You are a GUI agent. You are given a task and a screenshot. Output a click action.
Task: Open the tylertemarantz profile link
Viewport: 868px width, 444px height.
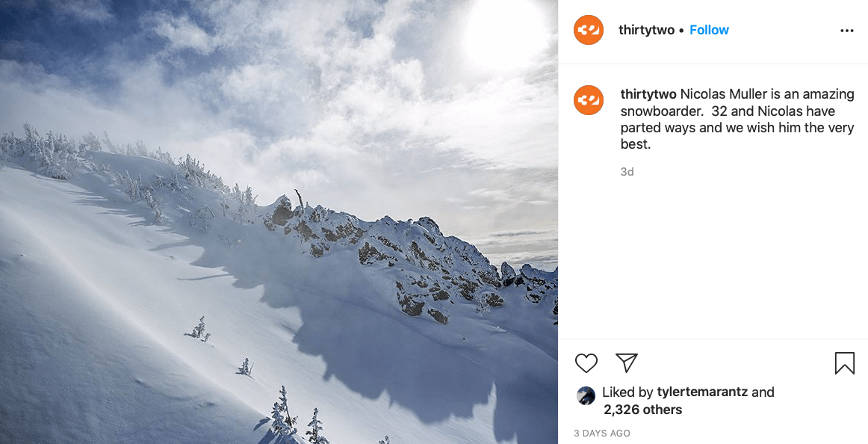tap(702, 392)
